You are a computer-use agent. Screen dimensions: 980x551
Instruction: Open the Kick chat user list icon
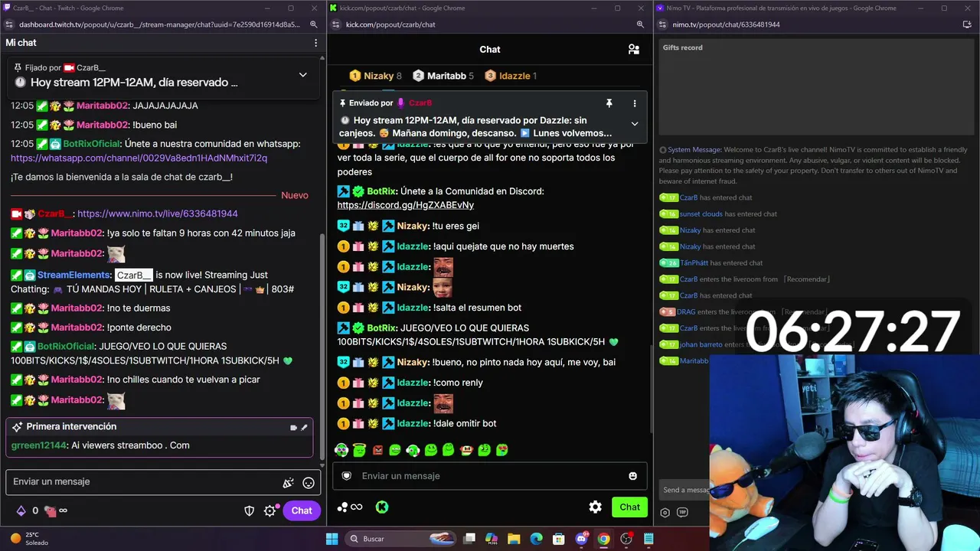click(634, 50)
